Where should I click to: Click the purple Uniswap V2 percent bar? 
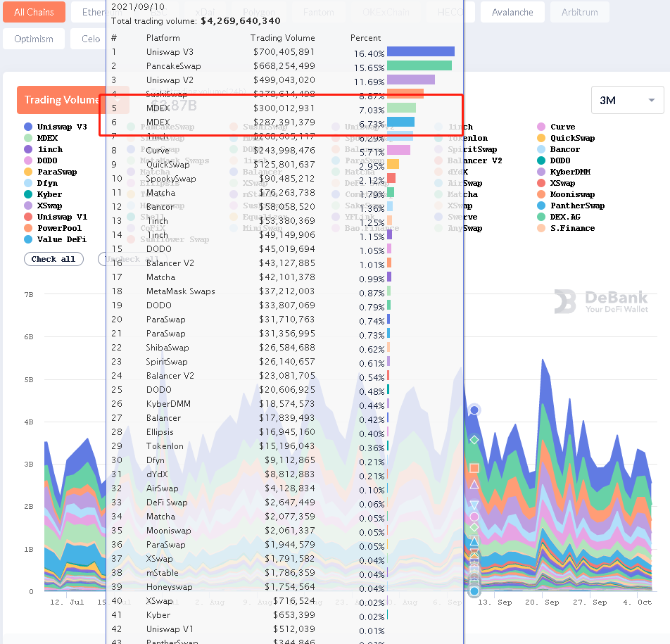[x=411, y=80]
